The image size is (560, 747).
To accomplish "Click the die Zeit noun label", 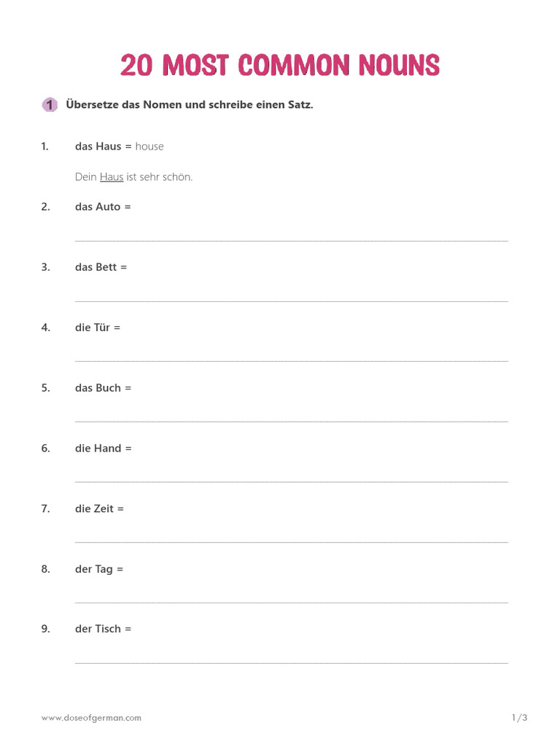I will (x=95, y=508).
